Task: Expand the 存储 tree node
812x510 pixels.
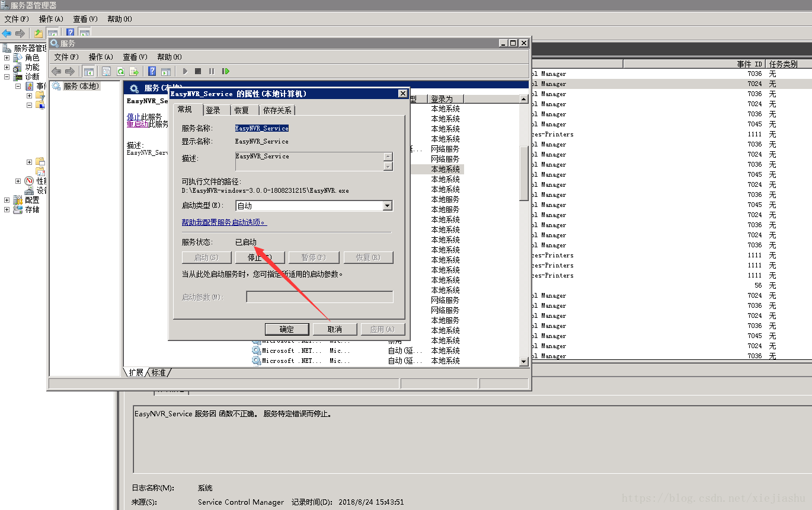Action: pos(7,209)
